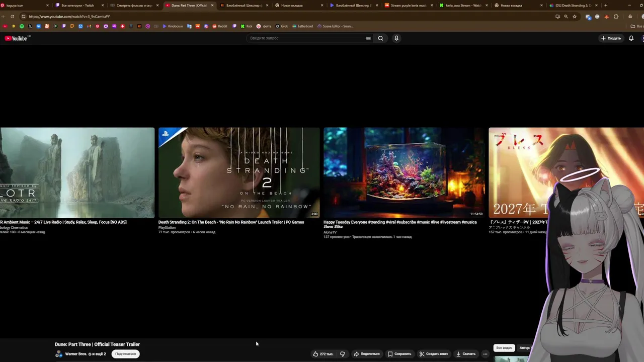Click the Создать button
644x362 pixels.
611,38
